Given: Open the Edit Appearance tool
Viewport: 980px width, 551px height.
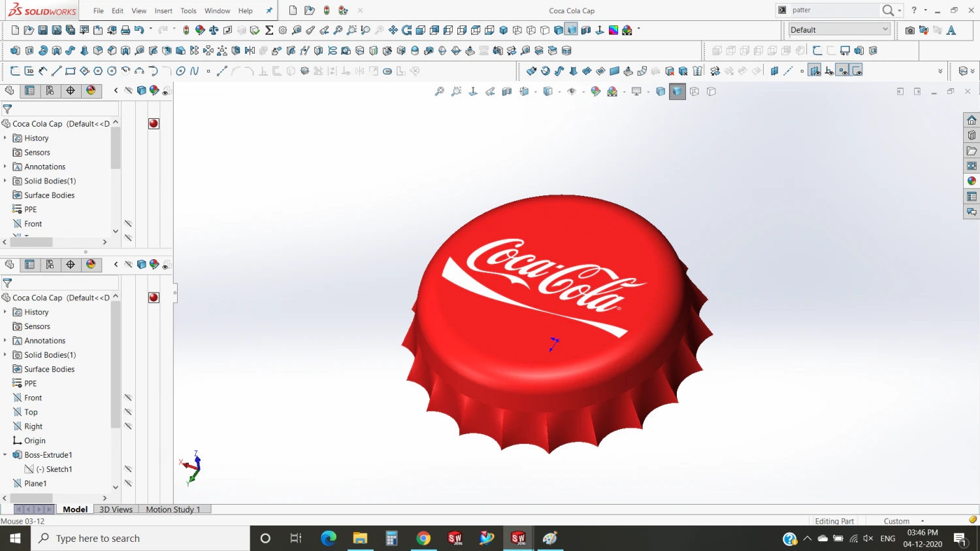Looking at the screenshot, I should coord(595,91).
